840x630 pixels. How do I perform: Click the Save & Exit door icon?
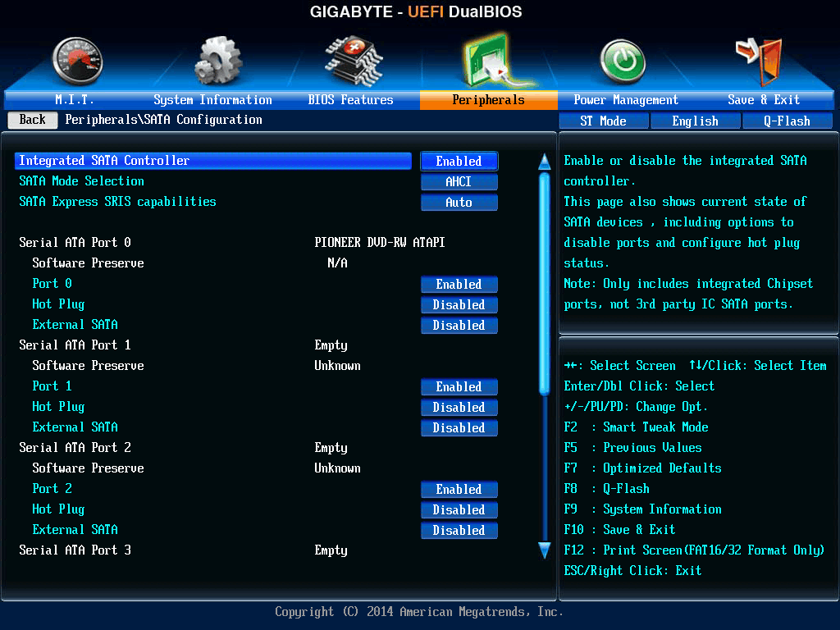coord(760,61)
